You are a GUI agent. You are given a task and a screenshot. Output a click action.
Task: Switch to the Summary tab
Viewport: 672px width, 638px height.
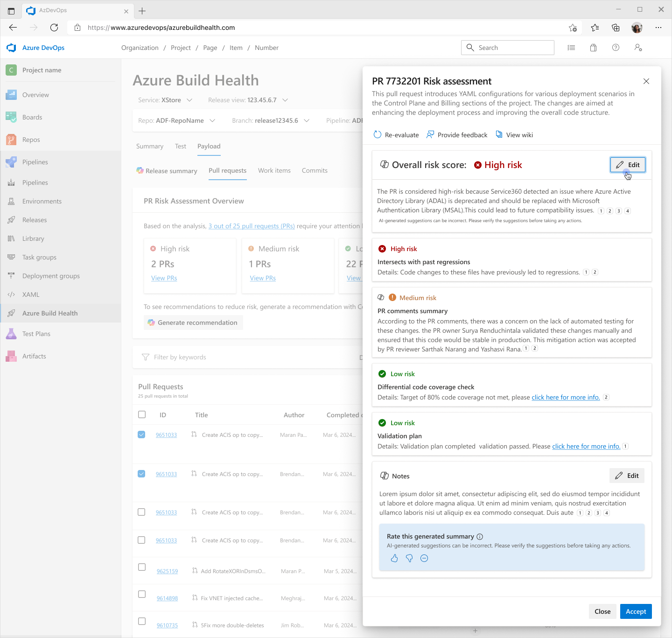[150, 146]
